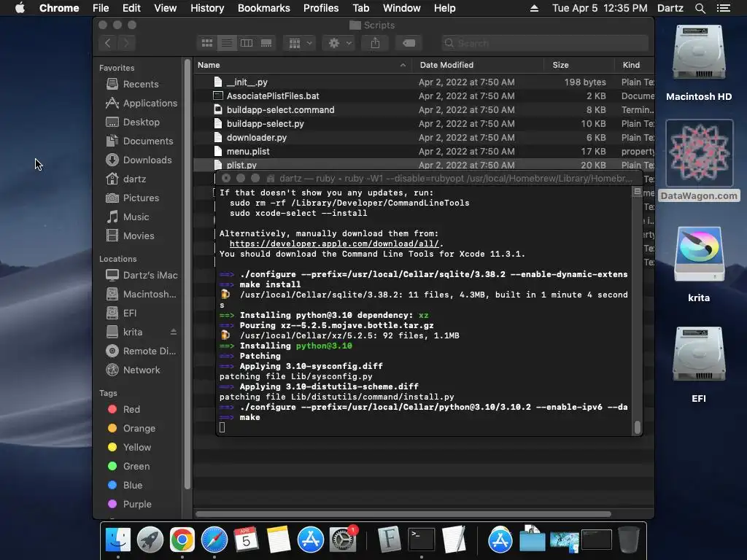The height and width of the screenshot is (560, 747).
Task: Select EFI volume in sidebar
Action: 122,314
